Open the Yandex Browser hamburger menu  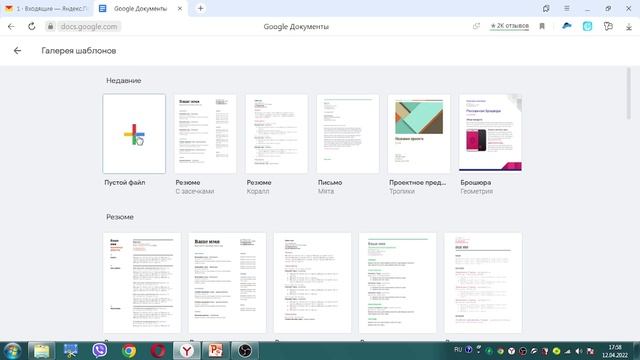567,8
